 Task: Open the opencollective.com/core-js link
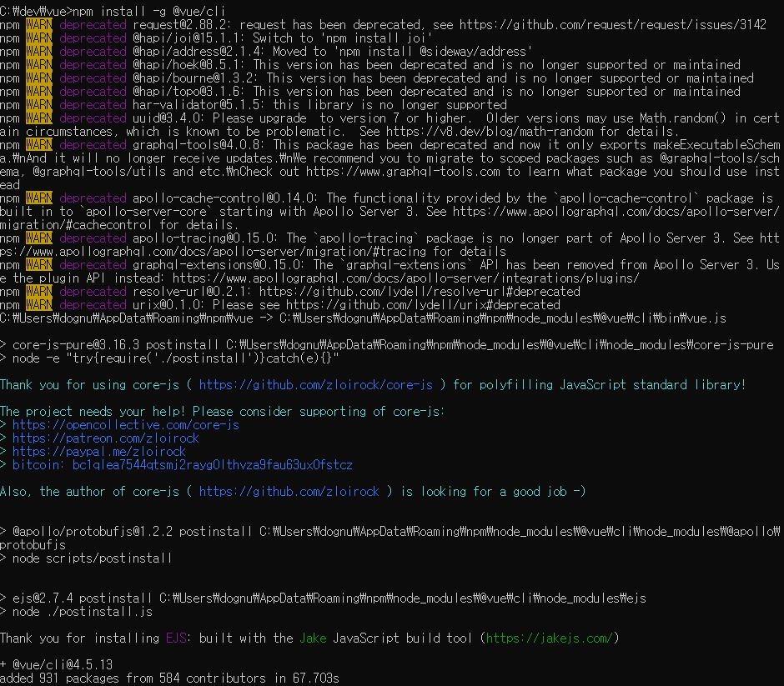tap(125, 425)
